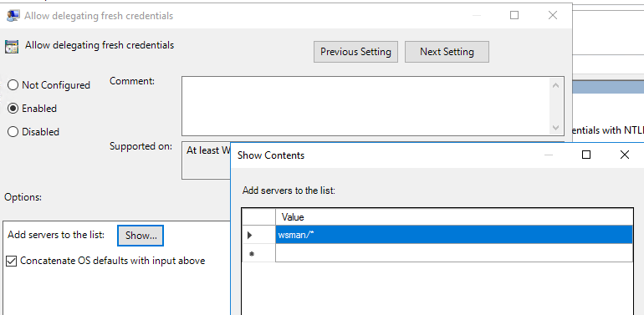The width and height of the screenshot is (644, 315).
Task: Select the wsman/* value cell
Action: pyautogui.click(x=454, y=235)
